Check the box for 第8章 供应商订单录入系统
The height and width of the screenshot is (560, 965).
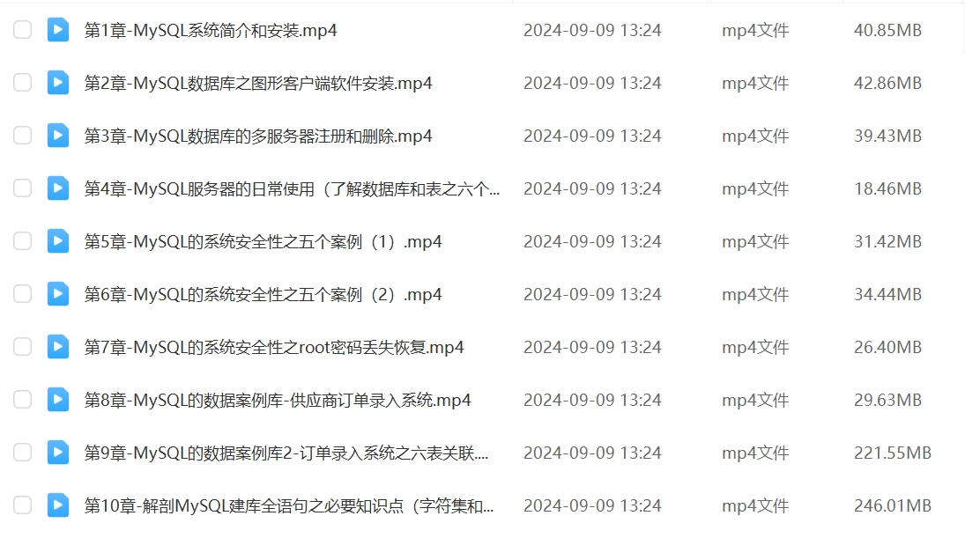(x=23, y=400)
